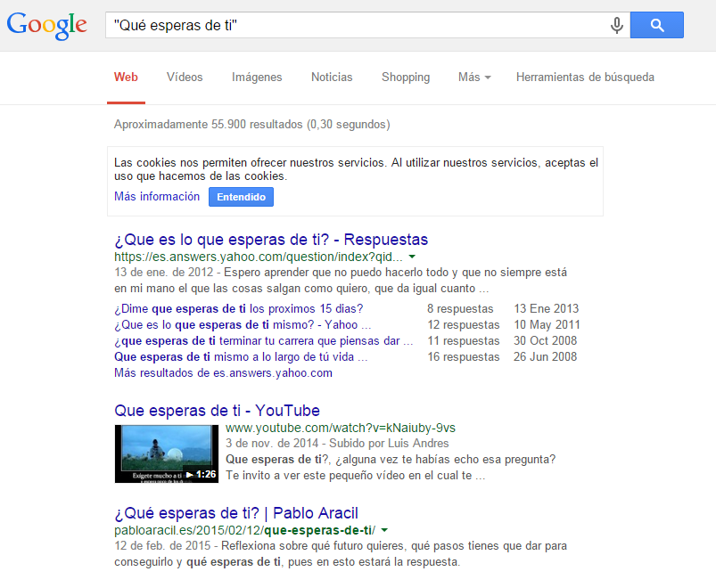Open Herramientas de búsqueda
Viewport: 716px width, 588px height.
point(585,78)
